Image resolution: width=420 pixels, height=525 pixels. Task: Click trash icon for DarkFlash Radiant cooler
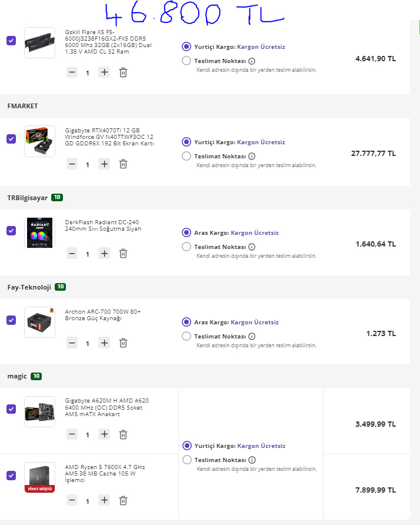coord(123,254)
